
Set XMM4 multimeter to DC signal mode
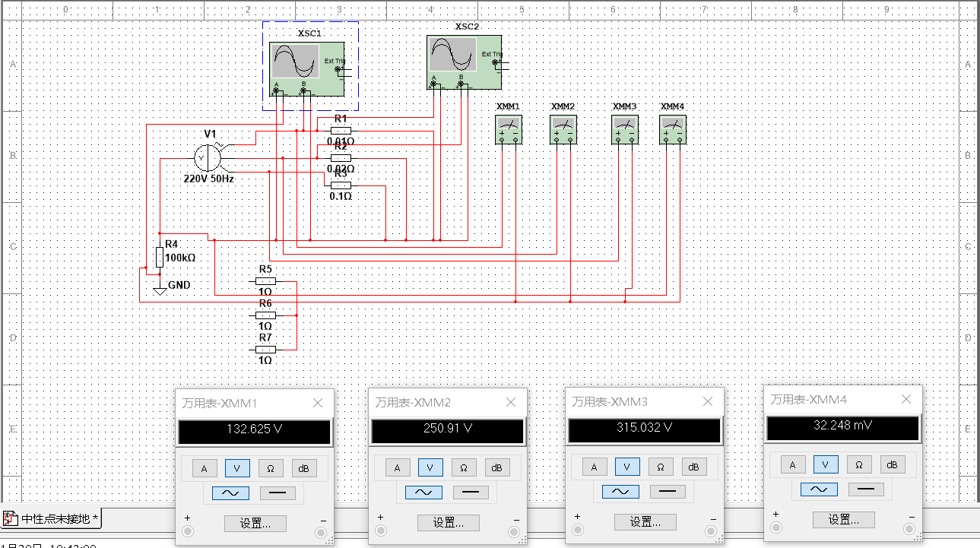click(x=866, y=489)
